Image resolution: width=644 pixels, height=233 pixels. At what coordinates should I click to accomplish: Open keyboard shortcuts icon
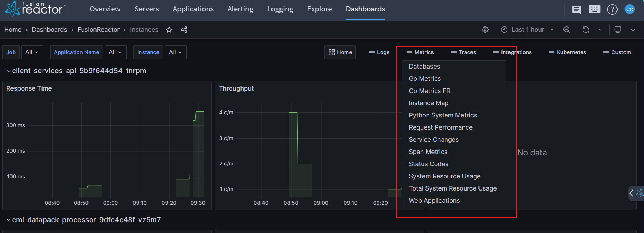pyautogui.click(x=594, y=9)
